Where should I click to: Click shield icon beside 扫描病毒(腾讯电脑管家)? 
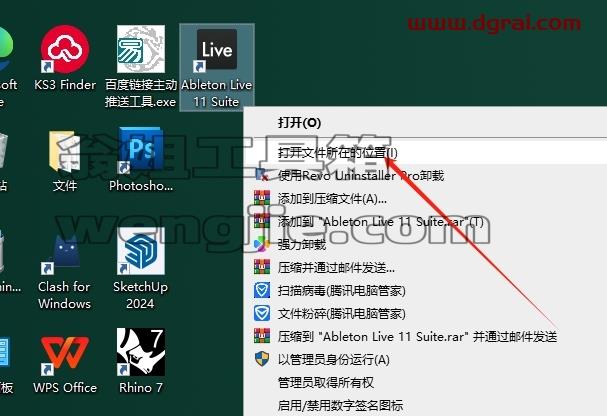click(262, 290)
